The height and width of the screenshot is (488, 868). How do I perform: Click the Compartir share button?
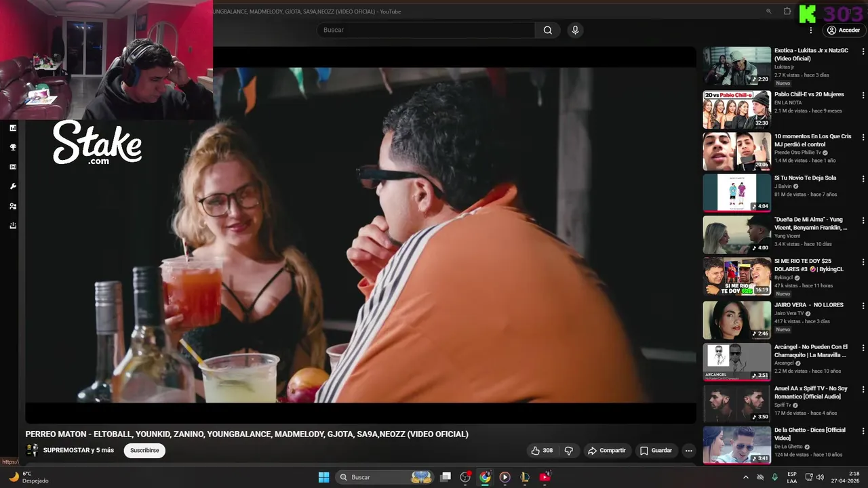(x=606, y=451)
